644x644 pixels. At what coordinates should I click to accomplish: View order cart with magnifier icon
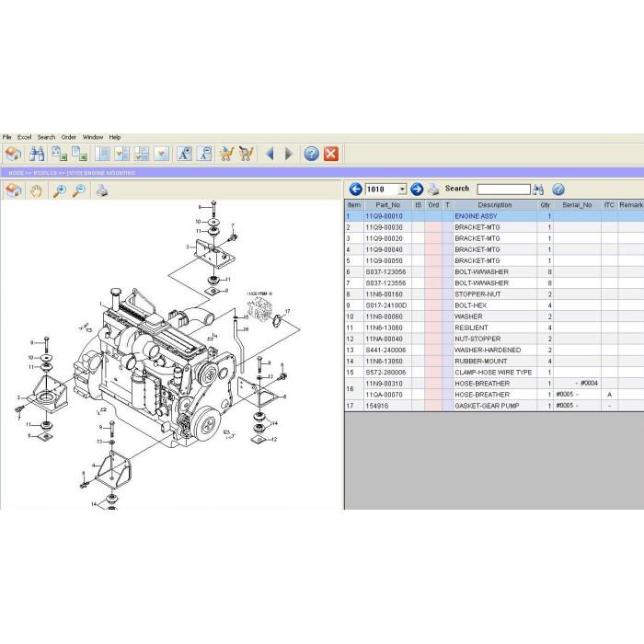point(246,154)
